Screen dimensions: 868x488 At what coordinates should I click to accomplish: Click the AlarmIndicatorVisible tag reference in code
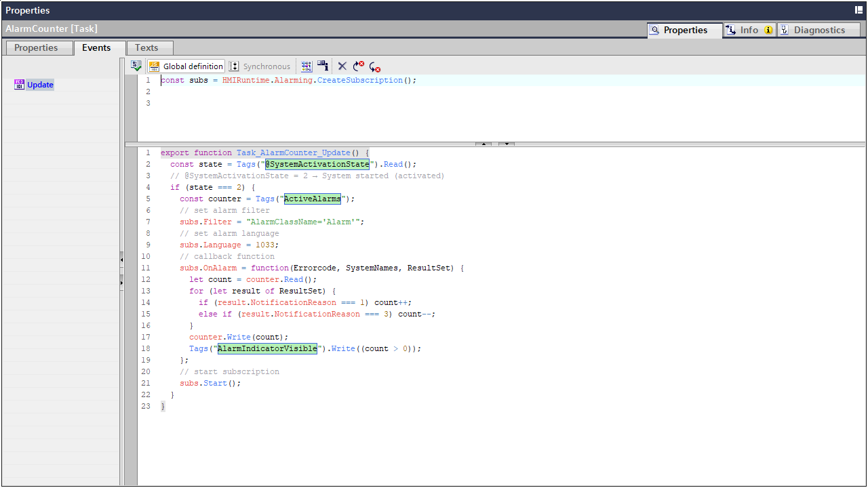point(267,348)
